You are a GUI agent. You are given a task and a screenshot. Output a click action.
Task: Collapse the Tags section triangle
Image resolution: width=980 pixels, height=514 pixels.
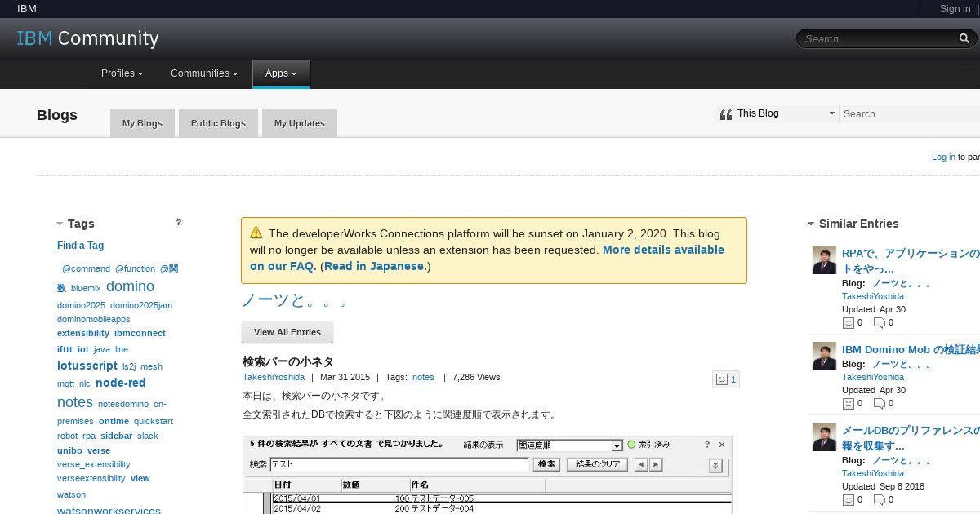[x=60, y=224]
